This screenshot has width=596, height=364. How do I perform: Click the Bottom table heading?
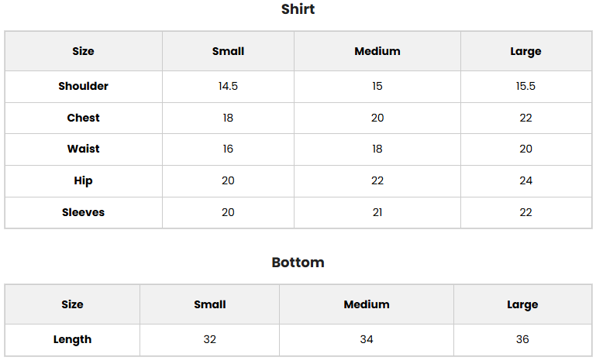coord(298,263)
